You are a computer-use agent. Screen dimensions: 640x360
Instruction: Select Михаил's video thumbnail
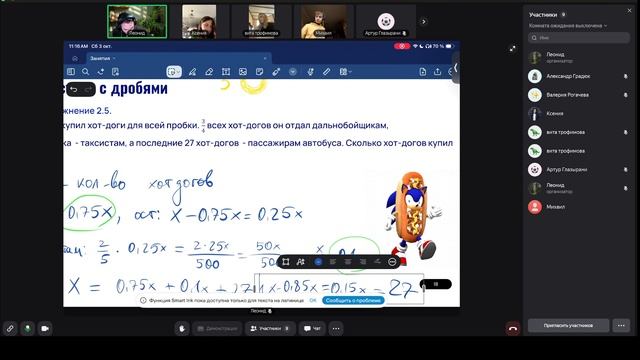tap(324, 22)
